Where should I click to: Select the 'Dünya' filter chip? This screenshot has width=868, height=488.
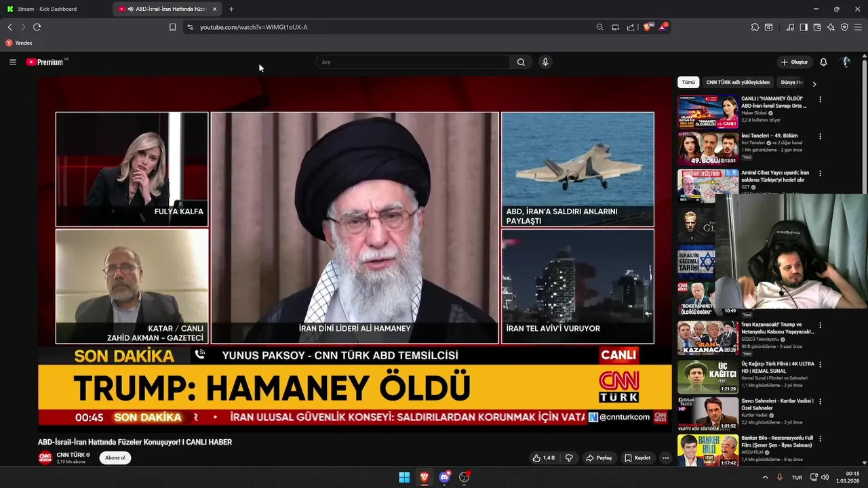tap(791, 82)
